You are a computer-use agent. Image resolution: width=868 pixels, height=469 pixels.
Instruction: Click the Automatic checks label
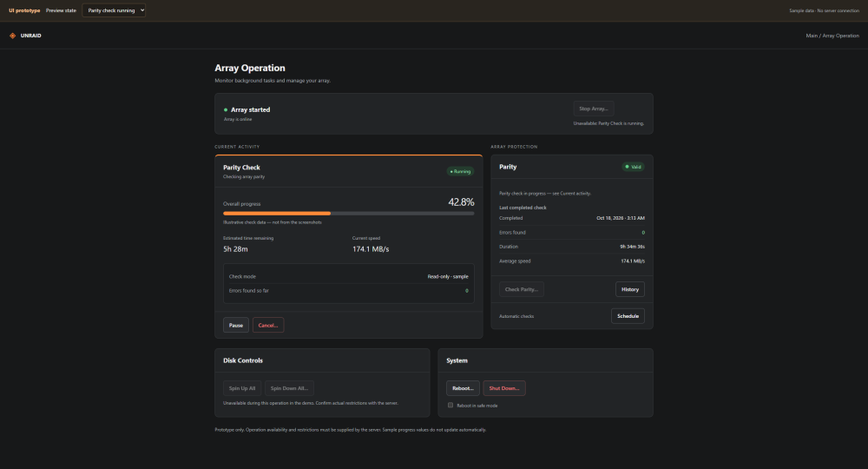pyautogui.click(x=516, y=316)
